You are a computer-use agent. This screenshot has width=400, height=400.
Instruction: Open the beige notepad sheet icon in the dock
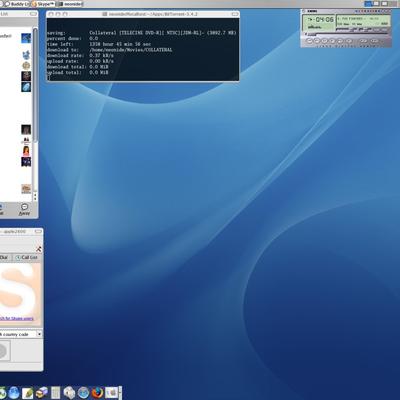tap(55, 393)
